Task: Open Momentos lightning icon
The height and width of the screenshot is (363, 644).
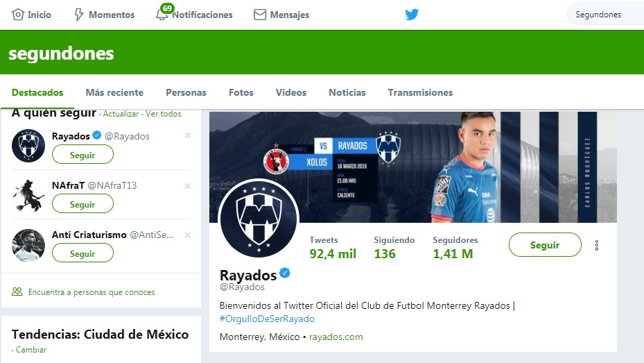Action: point(79,15)
